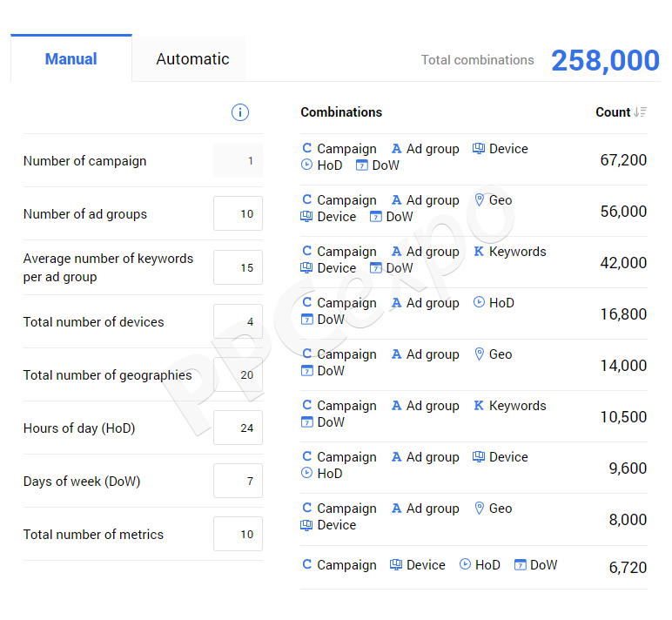Click Keywords K icon in 42,000 row
672x620 pixels.
479,252
